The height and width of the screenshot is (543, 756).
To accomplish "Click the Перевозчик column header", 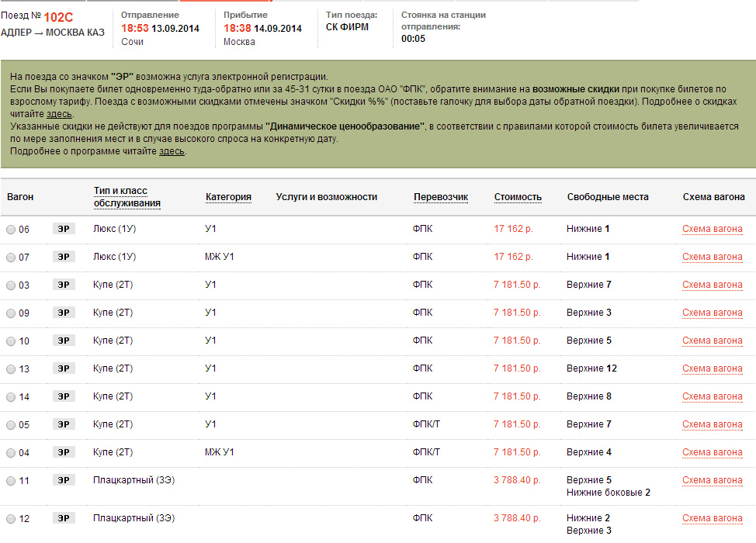I will pos(441,197).
